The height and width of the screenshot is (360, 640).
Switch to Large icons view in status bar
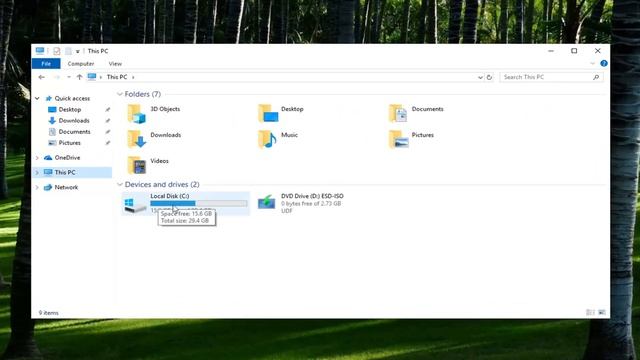click(x=602, y=312)
